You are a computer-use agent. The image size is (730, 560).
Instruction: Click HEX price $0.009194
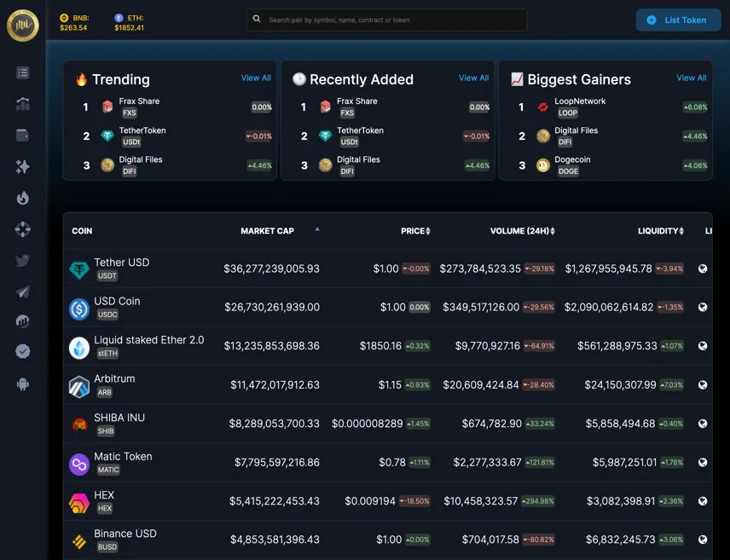(370, 501)
